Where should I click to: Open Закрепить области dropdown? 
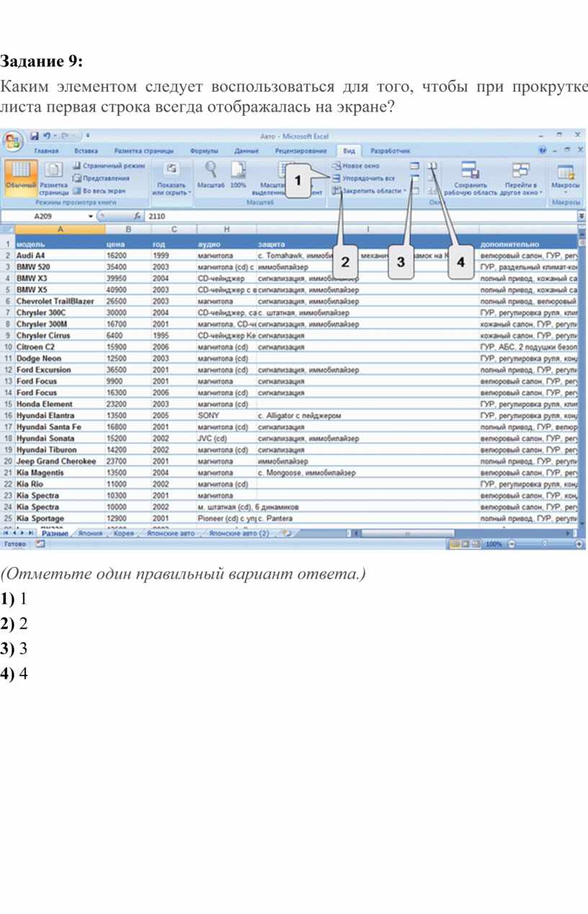[x=369, y=191]
